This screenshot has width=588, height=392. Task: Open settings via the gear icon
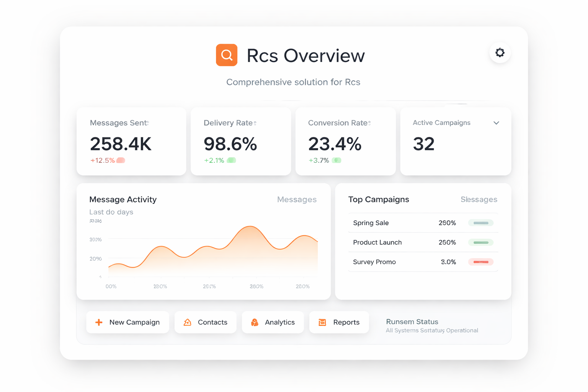500,52
